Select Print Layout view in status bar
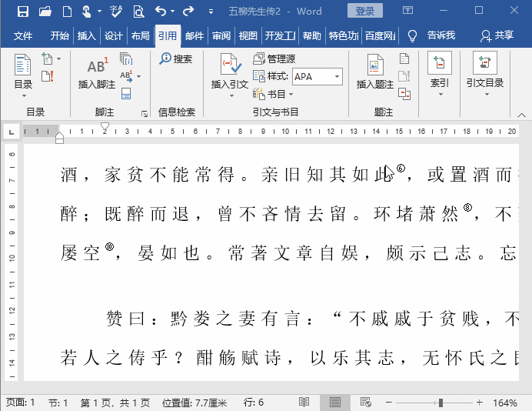 (x=335, y=403)
